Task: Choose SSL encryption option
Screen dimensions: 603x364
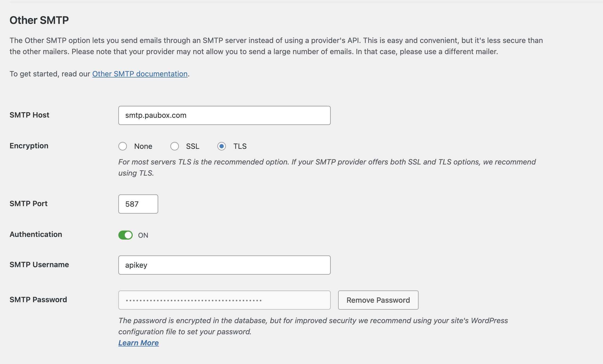Action: tap(175, 146)
